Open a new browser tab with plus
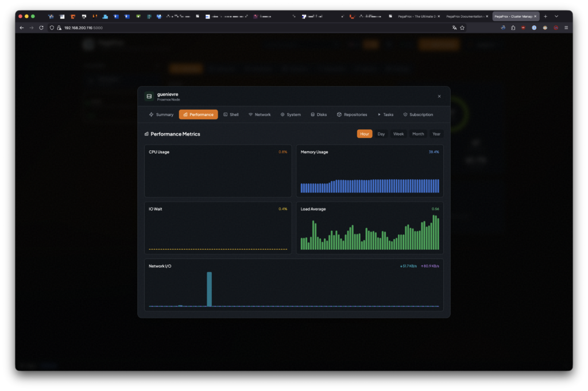The height and width of the screenshot is (391, 588). pos(546,16)
